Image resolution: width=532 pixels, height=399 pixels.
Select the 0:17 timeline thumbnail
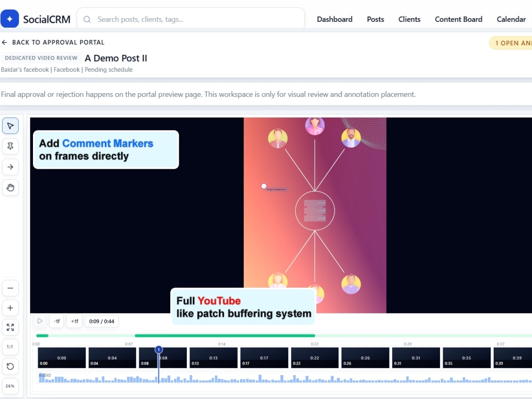[264, 358]
